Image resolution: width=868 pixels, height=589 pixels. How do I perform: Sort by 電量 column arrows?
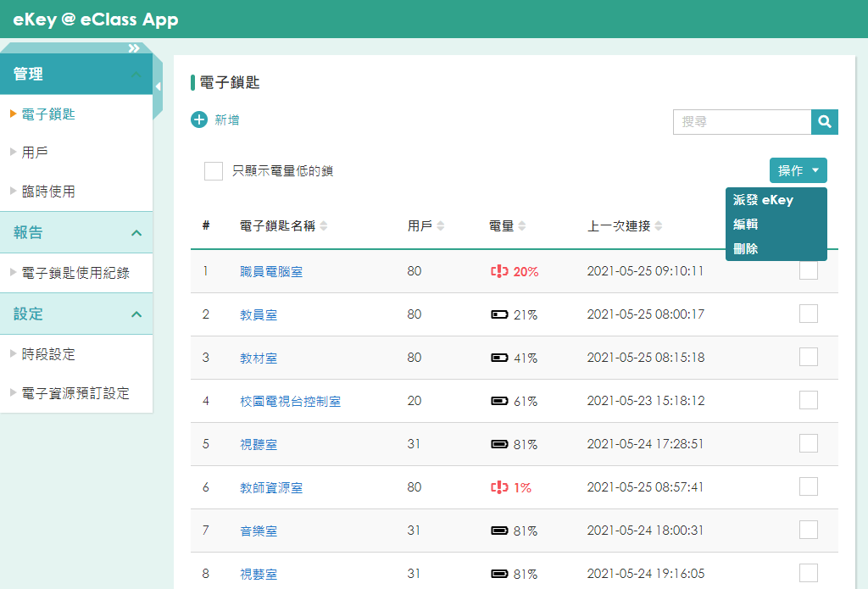(x=522, y=226)
